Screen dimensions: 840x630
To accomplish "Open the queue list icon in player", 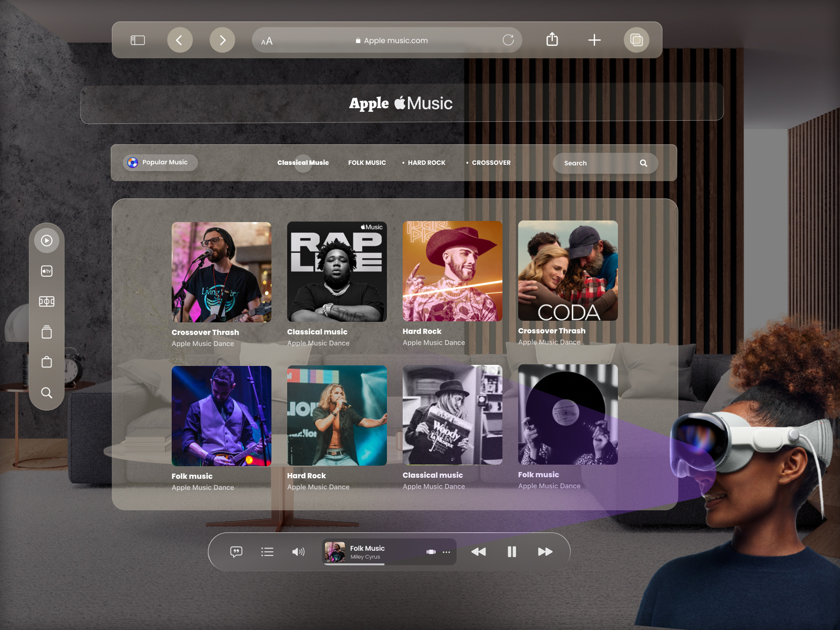I will point(267,552).
